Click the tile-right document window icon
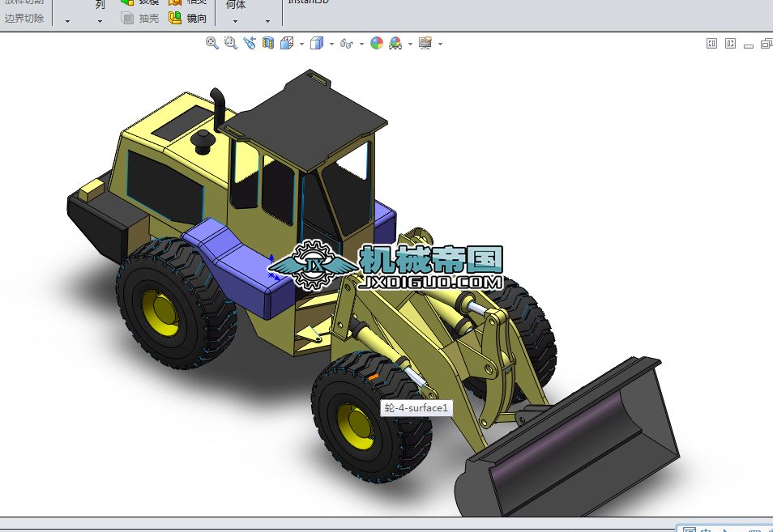Image resolution: width=773 pixels, height=532 pixels. 731,44
